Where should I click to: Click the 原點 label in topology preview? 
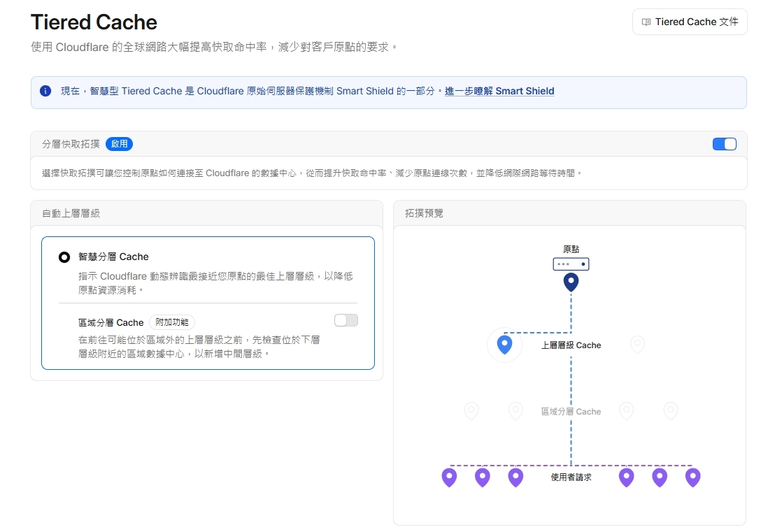point(571,249)
